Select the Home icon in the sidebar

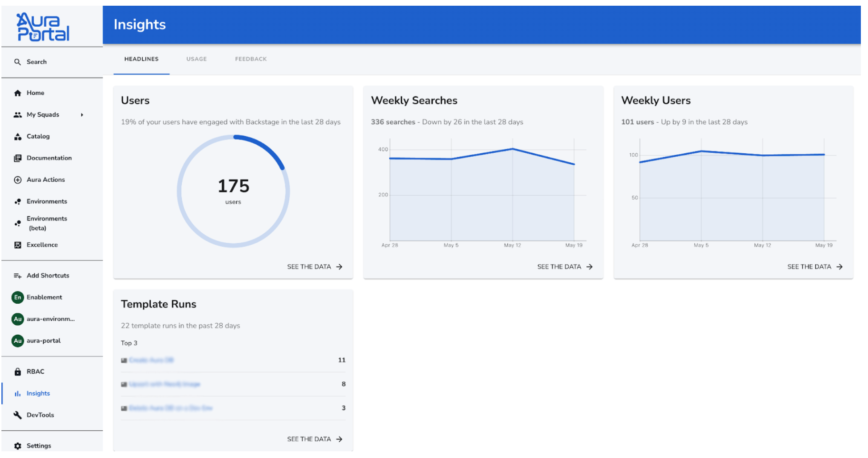click(x=18, y=92)
